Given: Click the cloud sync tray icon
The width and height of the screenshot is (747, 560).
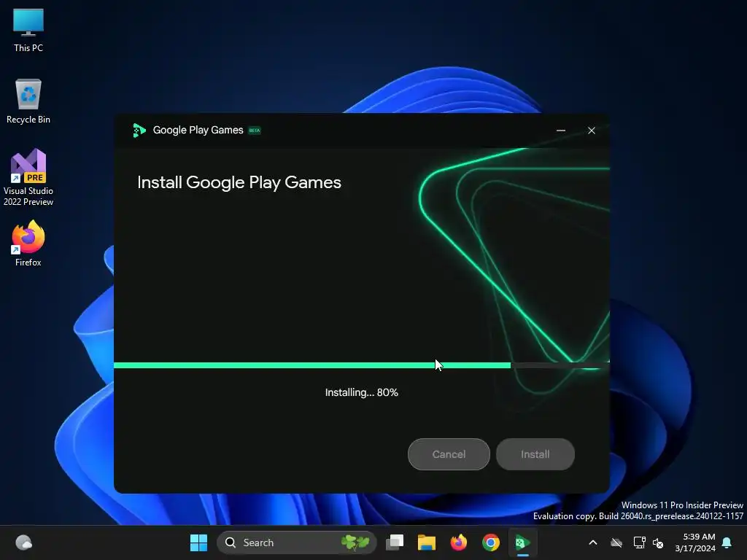Looking at the screenshot, I should [x=616, y=542].
